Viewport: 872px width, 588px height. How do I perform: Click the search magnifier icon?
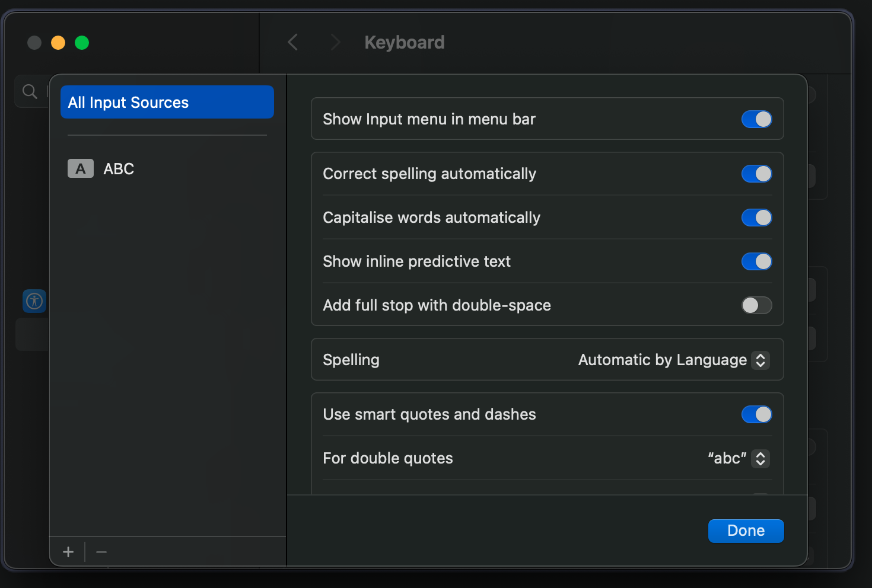click(x=29, y=91)
